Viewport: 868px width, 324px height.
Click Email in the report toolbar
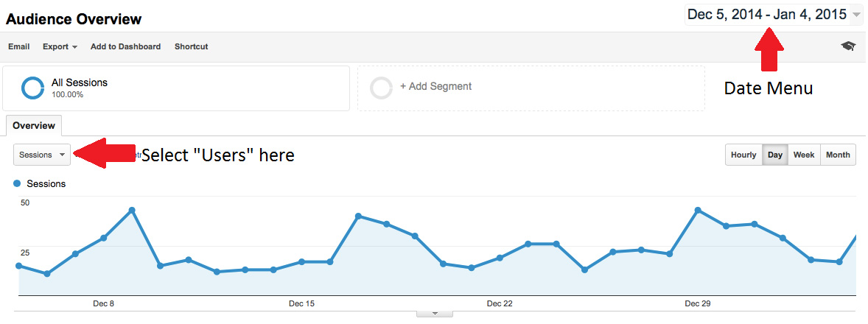pyautogui.click(x=19, y=47)
